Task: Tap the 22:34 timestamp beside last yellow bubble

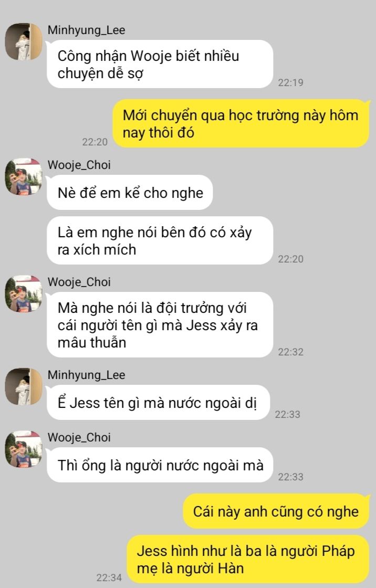Action: 109,577
